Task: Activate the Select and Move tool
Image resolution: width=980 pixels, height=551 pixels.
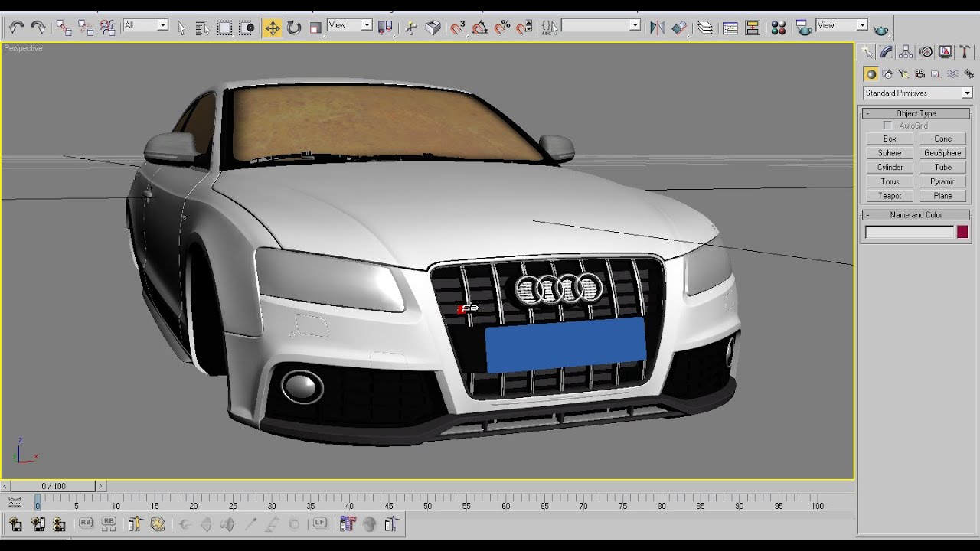Action: click(273, 28)
